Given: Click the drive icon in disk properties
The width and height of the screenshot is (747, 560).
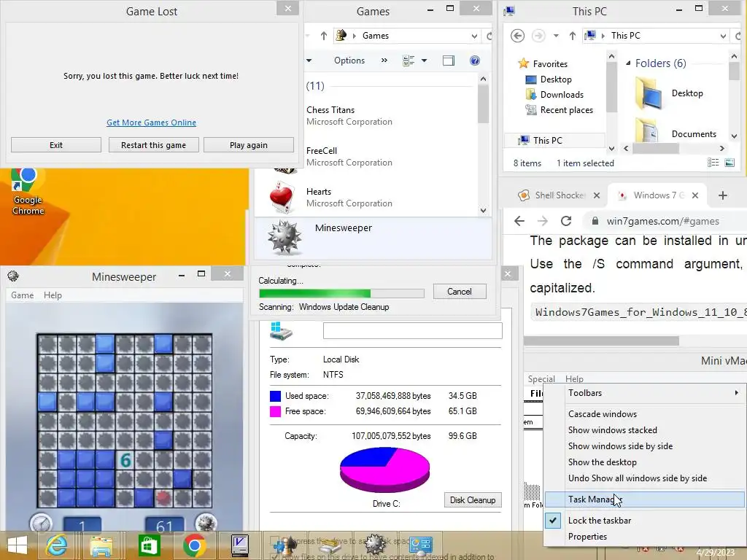Looking at the screenshot, I should tap(281, 332).
